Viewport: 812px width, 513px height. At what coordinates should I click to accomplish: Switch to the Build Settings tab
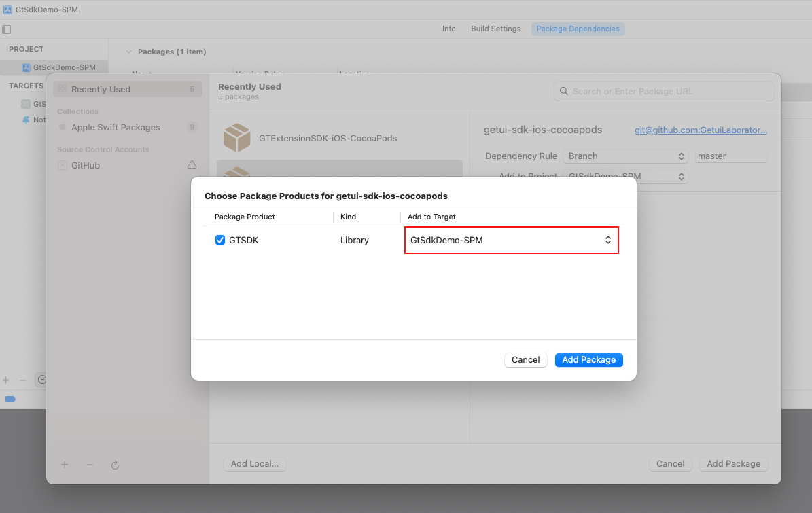tap(495, 29)
